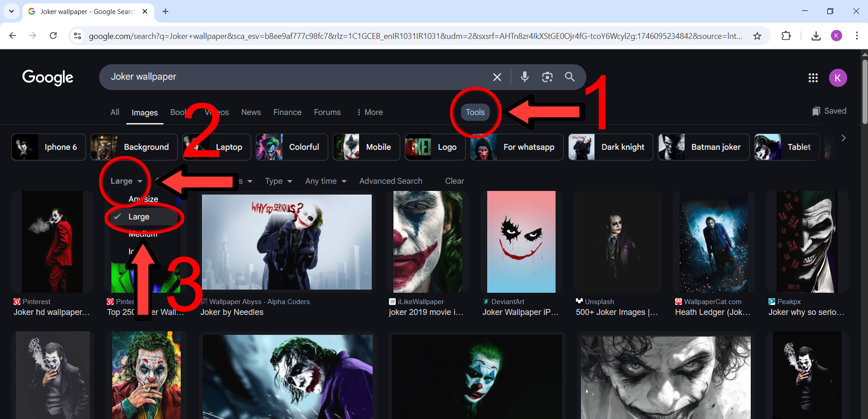Open the Type filter dropdown
Viewport: 868px width, 419px height.
pos(278,181)
